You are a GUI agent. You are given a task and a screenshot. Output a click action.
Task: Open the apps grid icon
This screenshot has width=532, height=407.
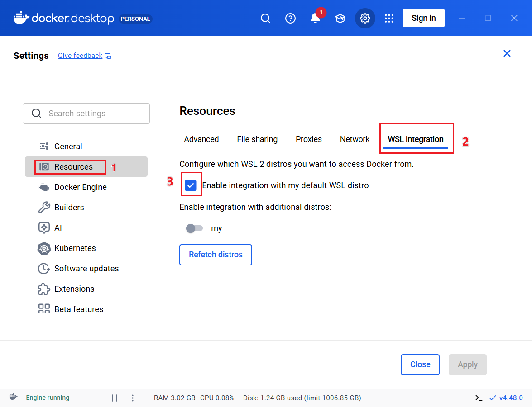[389, 19]
